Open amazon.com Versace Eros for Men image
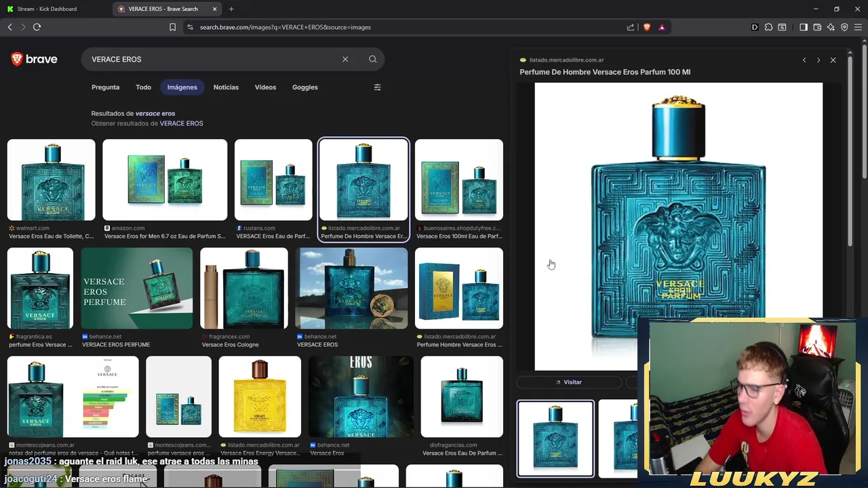 pyautogui.click(x=165, y=180)
